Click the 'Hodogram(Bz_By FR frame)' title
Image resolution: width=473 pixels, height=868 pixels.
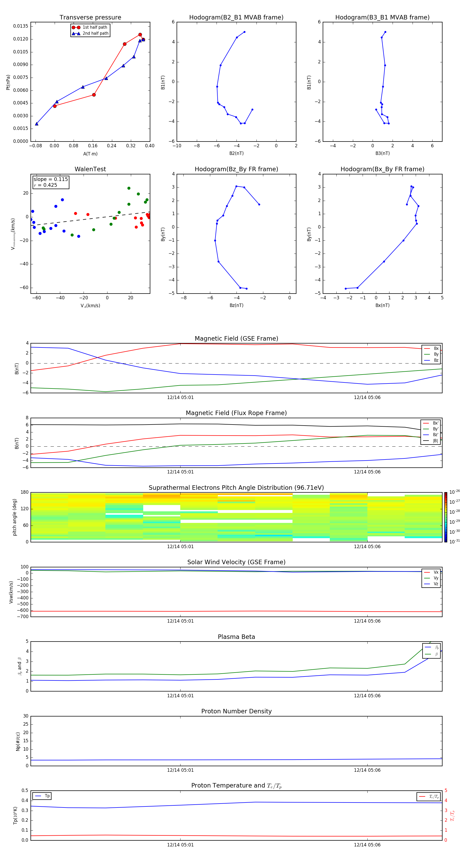[236, 169]
